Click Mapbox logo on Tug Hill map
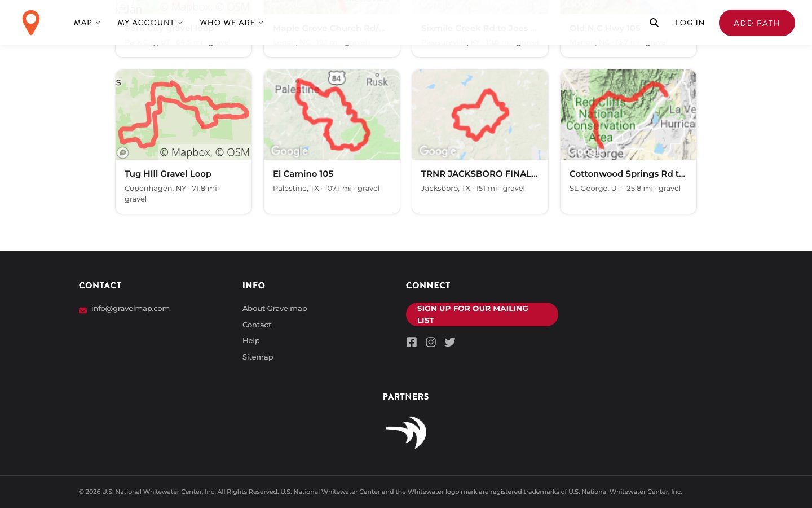The width and height of the screenshot is (812, 508). point(123,152)
